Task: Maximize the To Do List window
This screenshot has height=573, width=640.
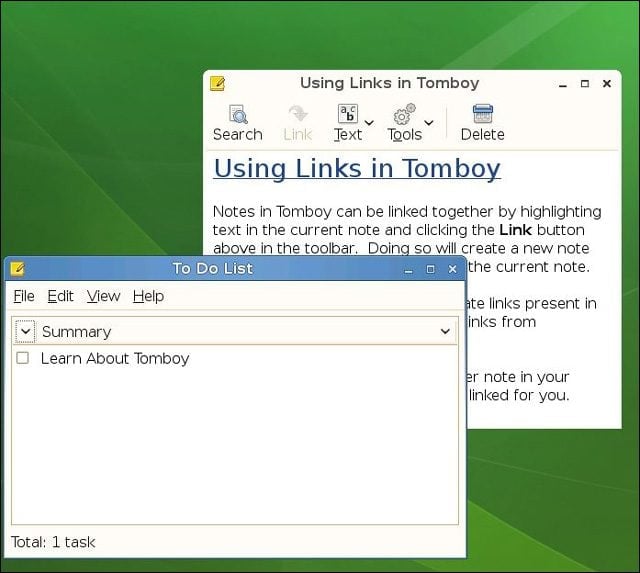Action: [430, 269]
